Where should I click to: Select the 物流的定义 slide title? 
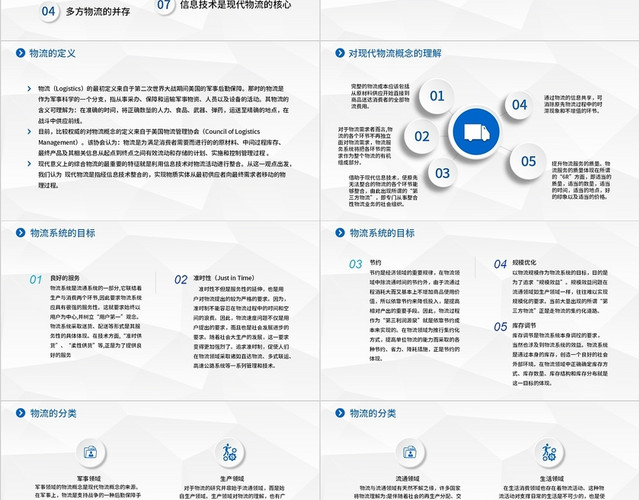tap(52, 53)
